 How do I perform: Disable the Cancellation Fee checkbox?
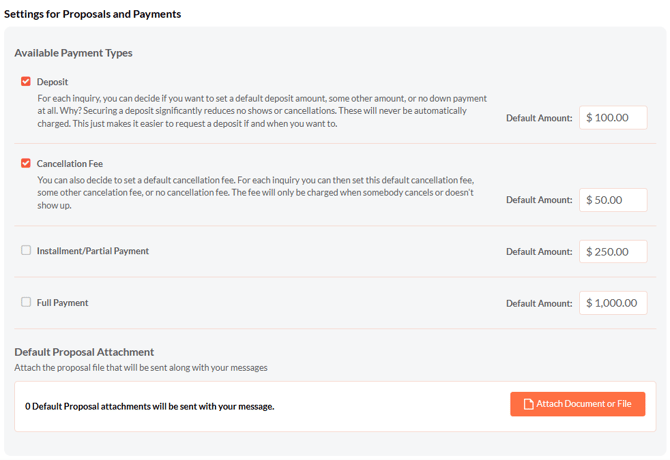point(26,163)
